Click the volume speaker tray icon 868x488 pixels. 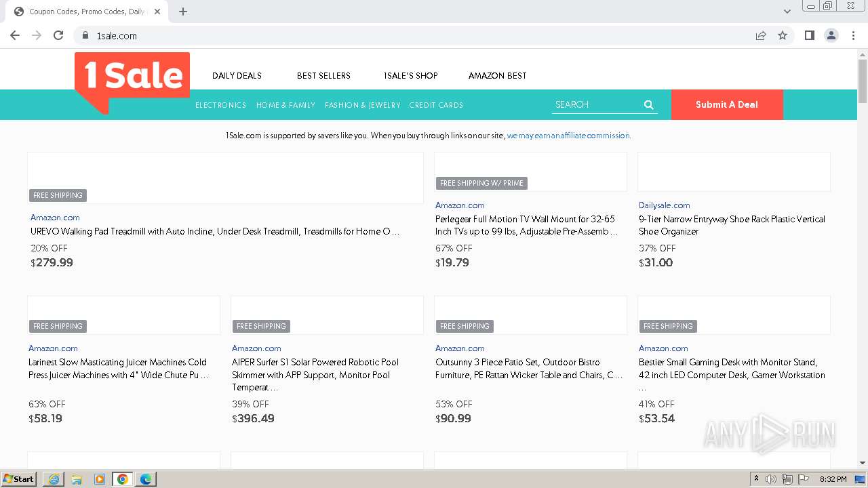[771, 479]
